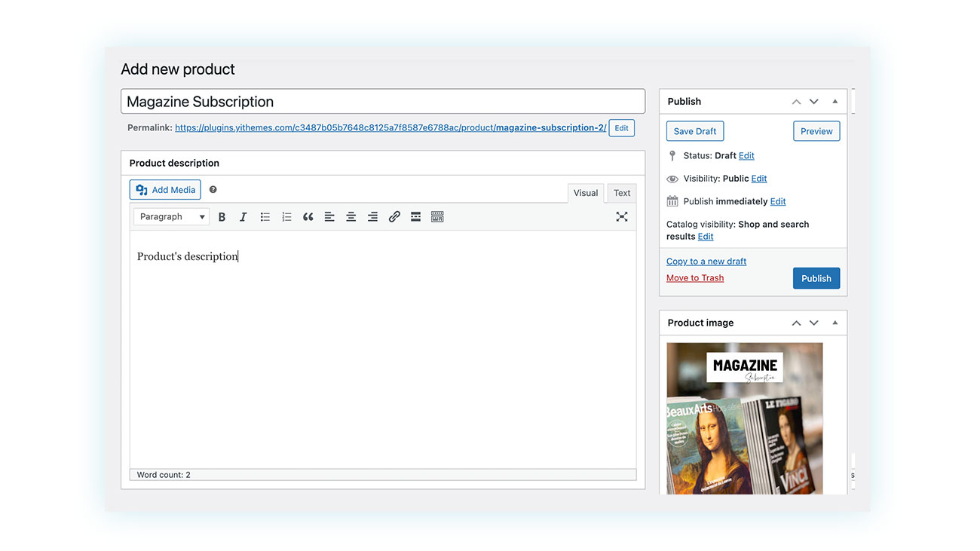Move Publish panel up
Viewport: 980px width, 551px height.
(x=796, y=102)
